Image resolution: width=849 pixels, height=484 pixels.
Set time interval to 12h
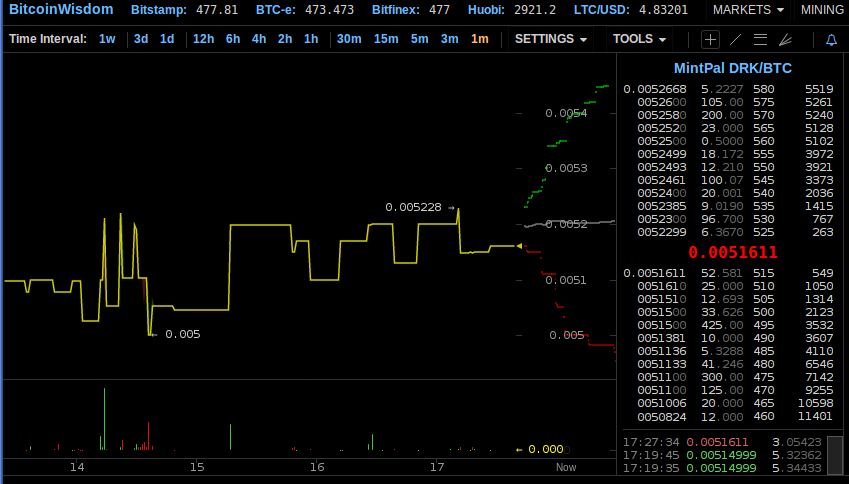pyautogui.click(x=204, y=39)
